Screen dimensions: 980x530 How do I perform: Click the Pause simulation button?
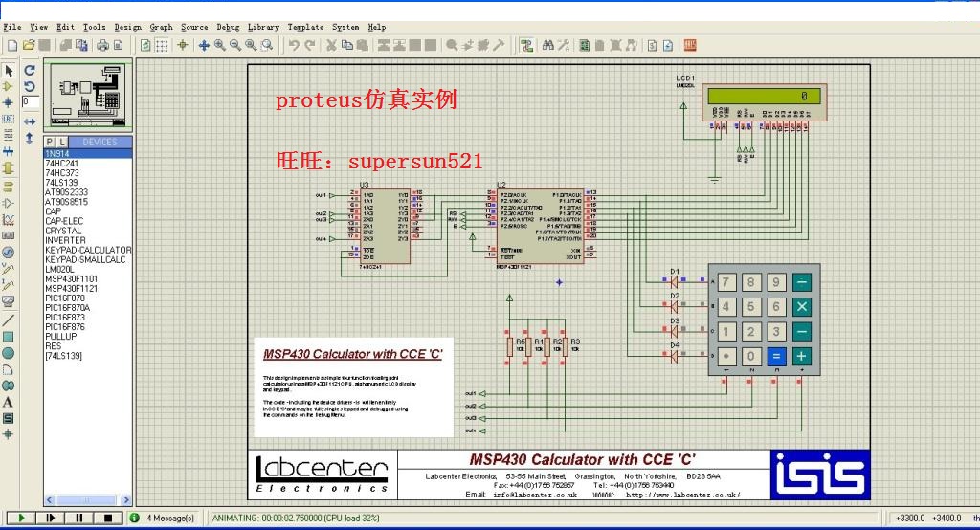pyautogui.click(x=78, y=518)
